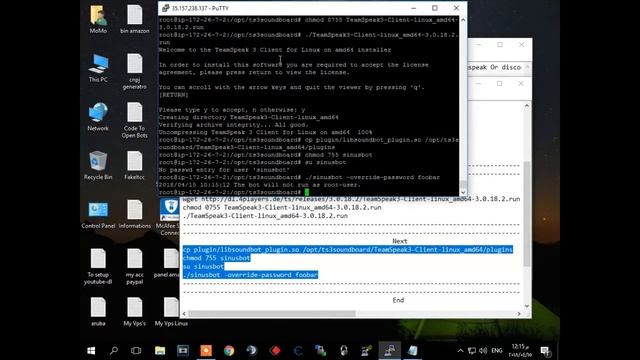The image size is (640, 360).
Task: Click 'chmod 0755 TeamSpeak3-Client' line in Notepad
Action: coord(282,207)
